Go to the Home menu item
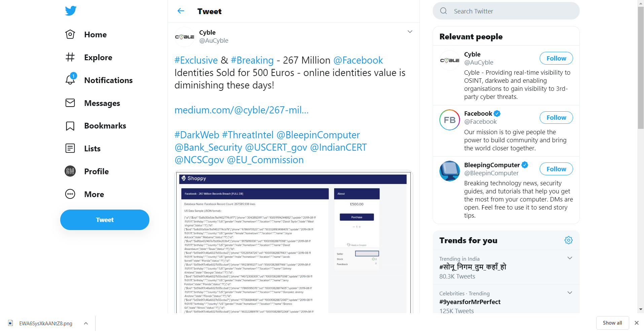Image resolution: width=644 pixels, height=333 pixels. 95,35
